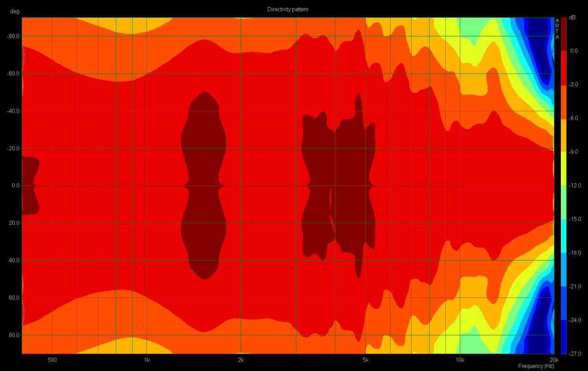
Task: Select the dark red swatch above 0.0 dB
Action: tap(564, 34)
